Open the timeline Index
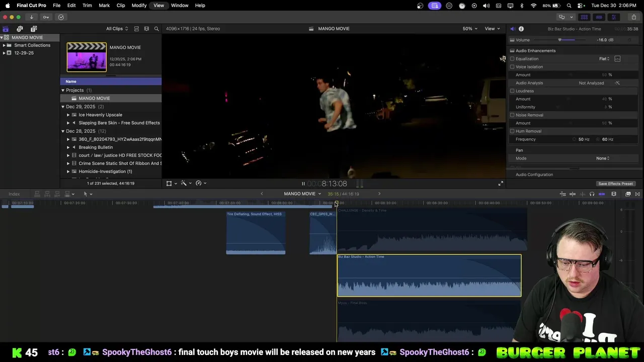644x362 pixels. [14, 194]
